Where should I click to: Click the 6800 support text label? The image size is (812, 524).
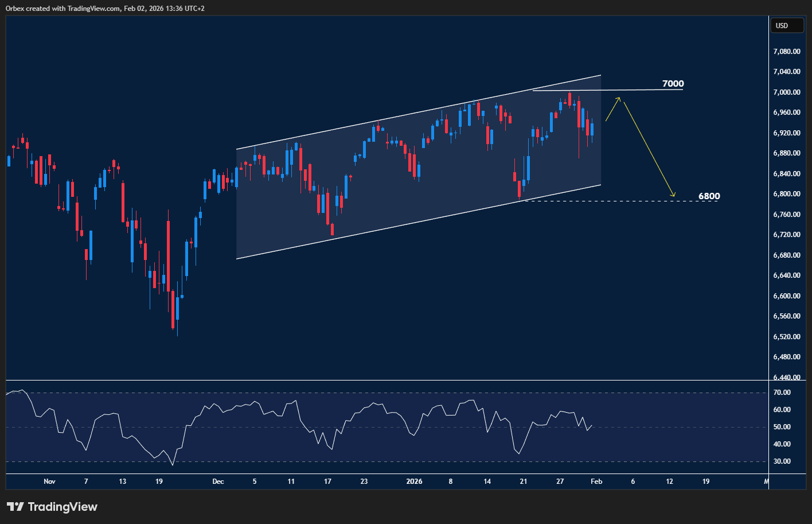coord(709,196)
